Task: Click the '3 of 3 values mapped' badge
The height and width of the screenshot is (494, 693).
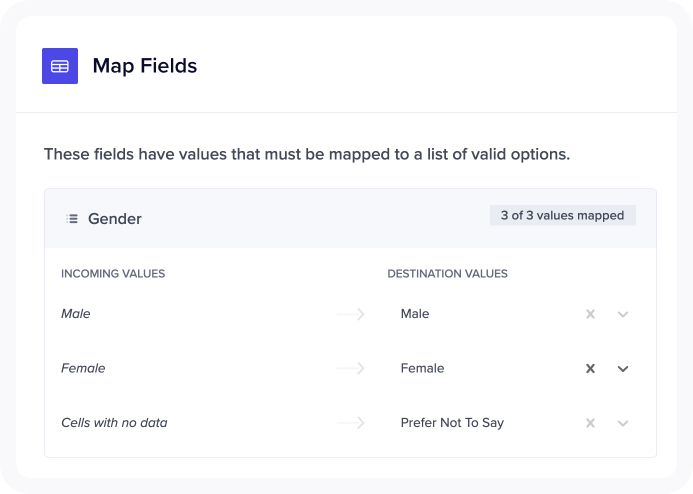Action: coord(563,215)
